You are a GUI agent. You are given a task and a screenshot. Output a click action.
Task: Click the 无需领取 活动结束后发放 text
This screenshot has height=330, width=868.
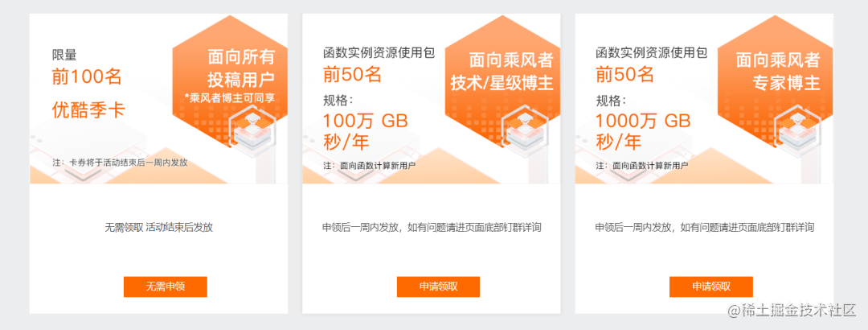pyautogui.click(x=159, y=228)
